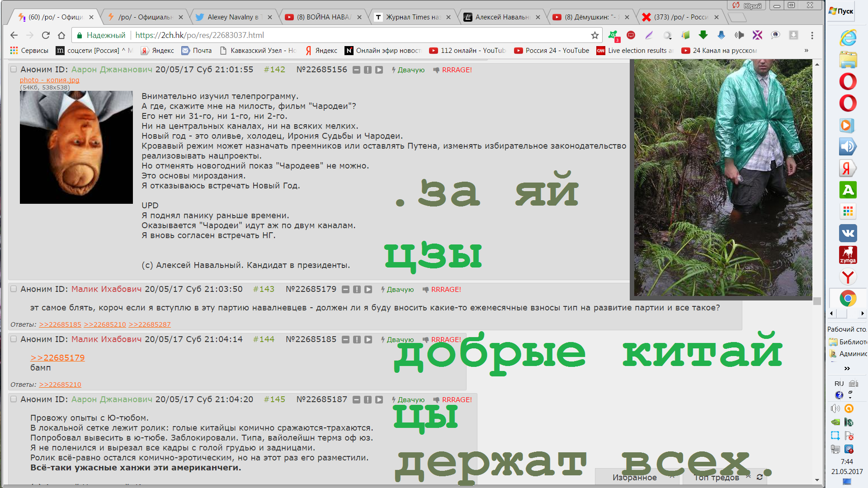Viewport: 868px width, 488px height.
Task: Select the checkbox of post #143
Action: tap(14, 289)
